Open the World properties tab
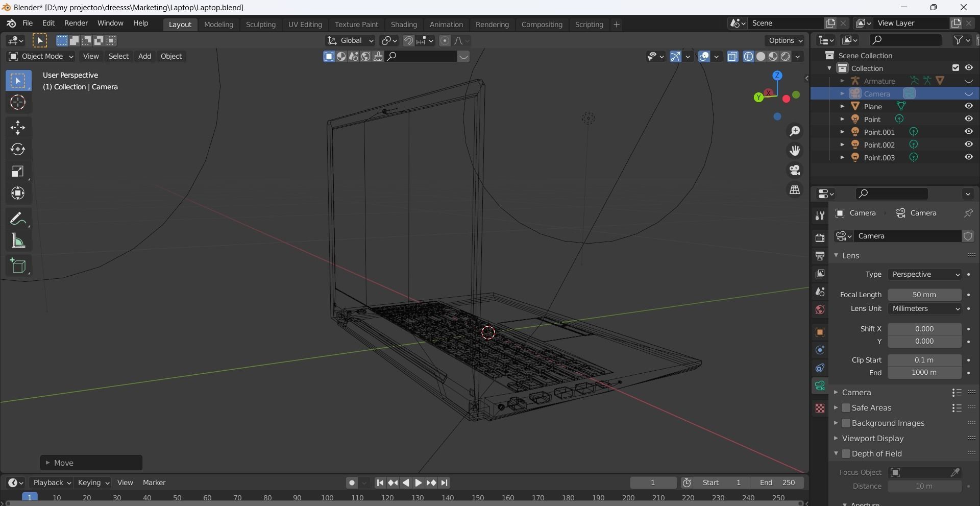The width and height of the screenshot is (980, 506). (x=820, y=310)
